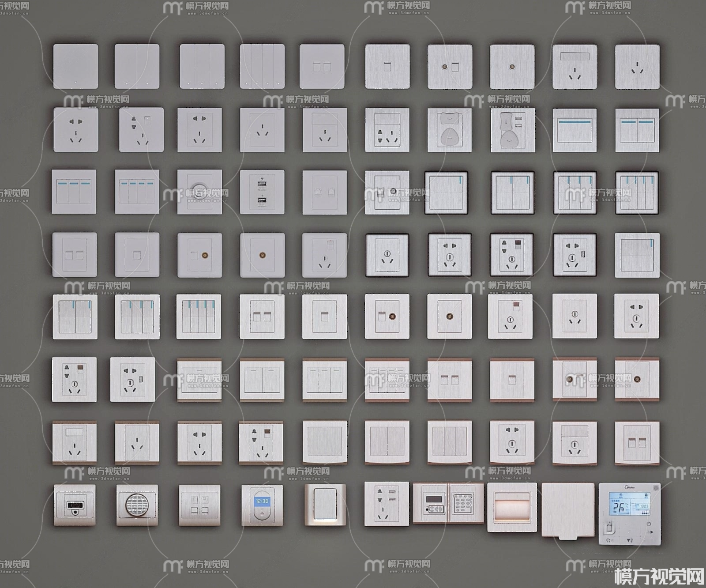Click the Midea thermostat showing 26°C

pyautogui.click(x=630, y=513)
